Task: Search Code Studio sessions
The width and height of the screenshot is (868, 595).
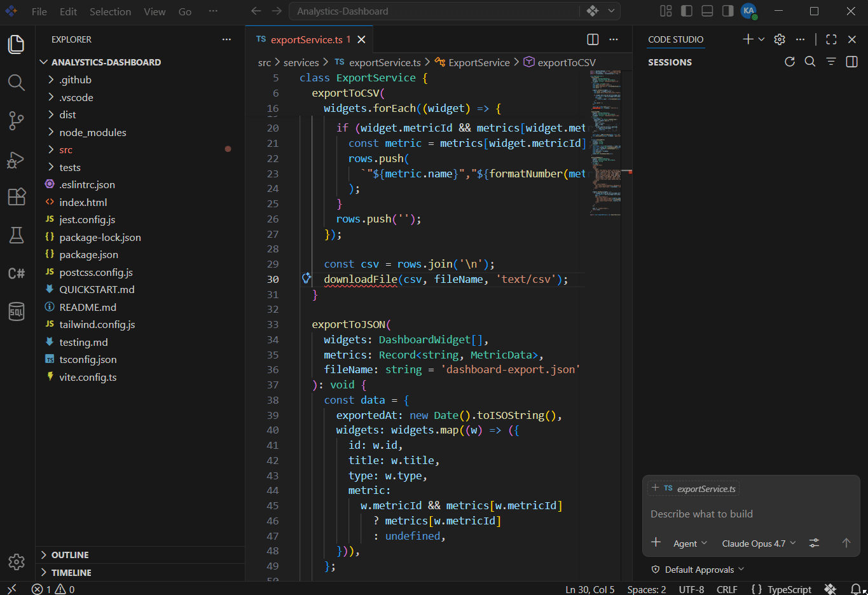Action: pos(810,62)
